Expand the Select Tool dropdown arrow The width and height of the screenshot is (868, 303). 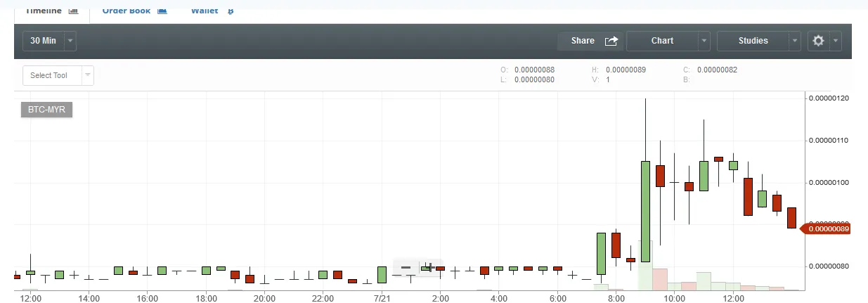click(88, 75)
